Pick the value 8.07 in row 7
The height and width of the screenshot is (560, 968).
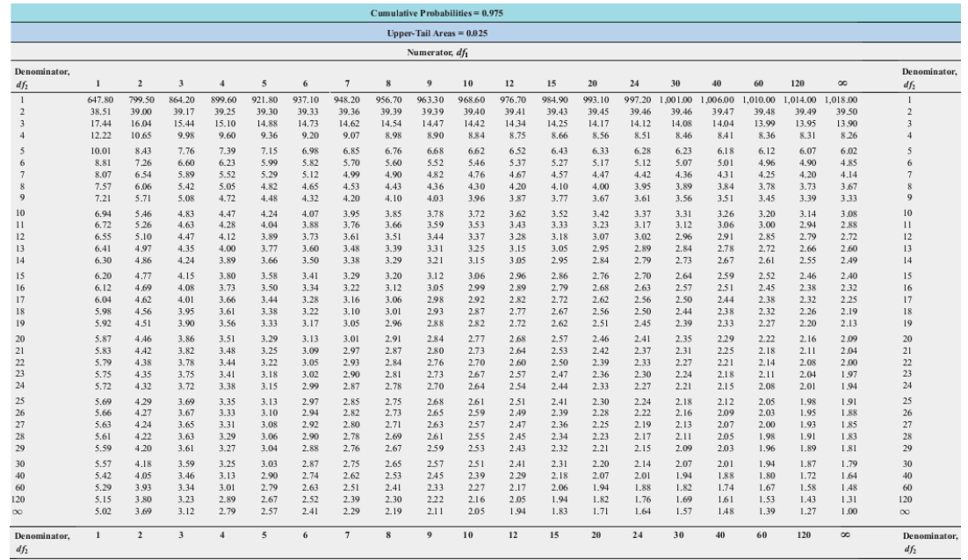[x=103, y=175]
